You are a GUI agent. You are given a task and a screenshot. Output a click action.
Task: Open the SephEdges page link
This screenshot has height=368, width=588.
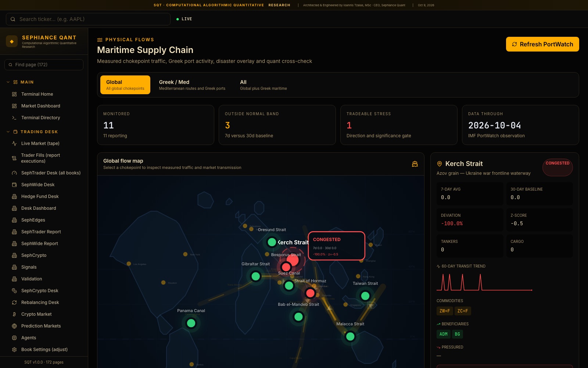coord(33,220)
